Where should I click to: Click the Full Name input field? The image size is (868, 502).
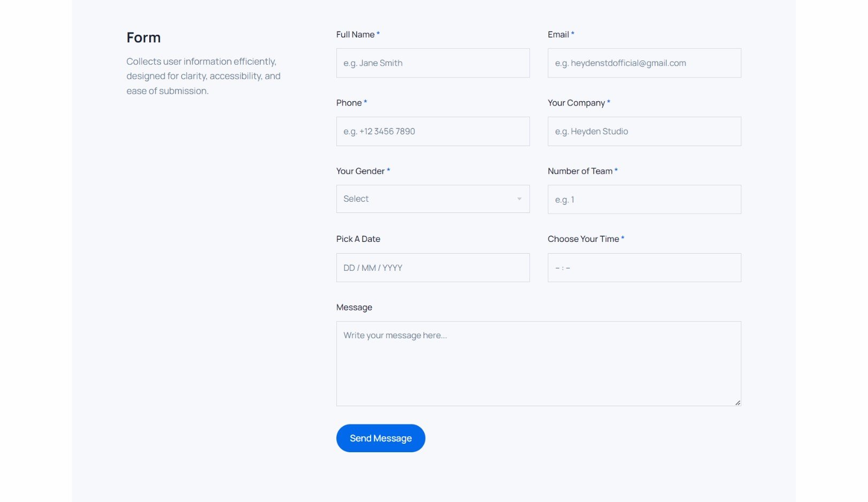point(433,63)
